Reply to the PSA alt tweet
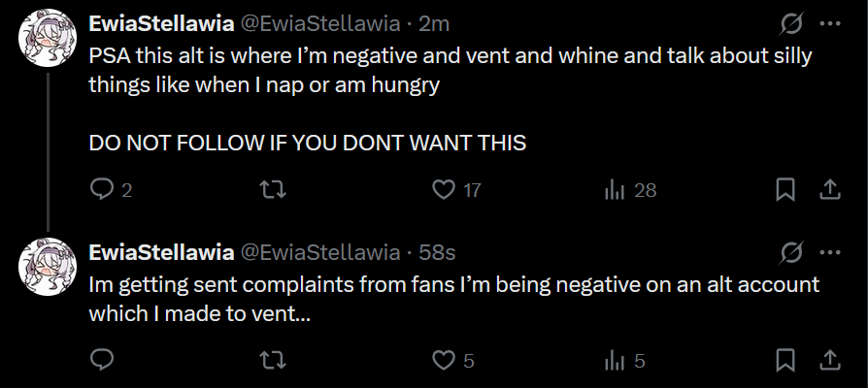This screenshot has height=388, width=868. coord(102,190)
